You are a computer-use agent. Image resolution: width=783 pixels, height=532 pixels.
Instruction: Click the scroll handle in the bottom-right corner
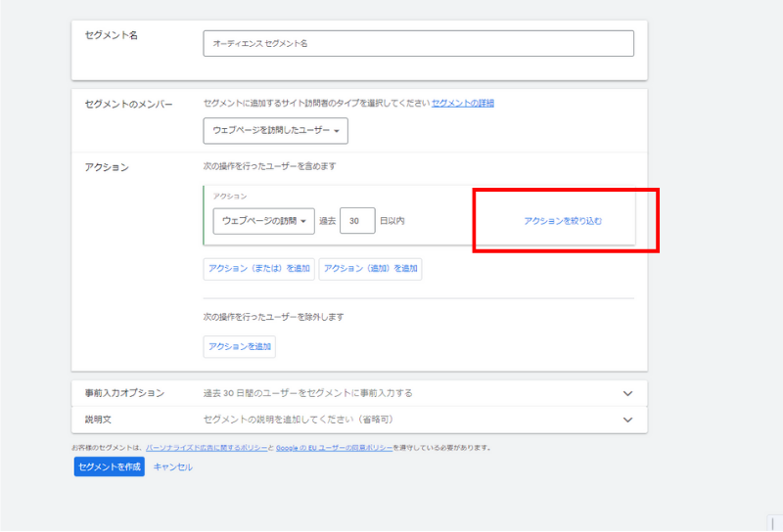click(x=771, y=523)
